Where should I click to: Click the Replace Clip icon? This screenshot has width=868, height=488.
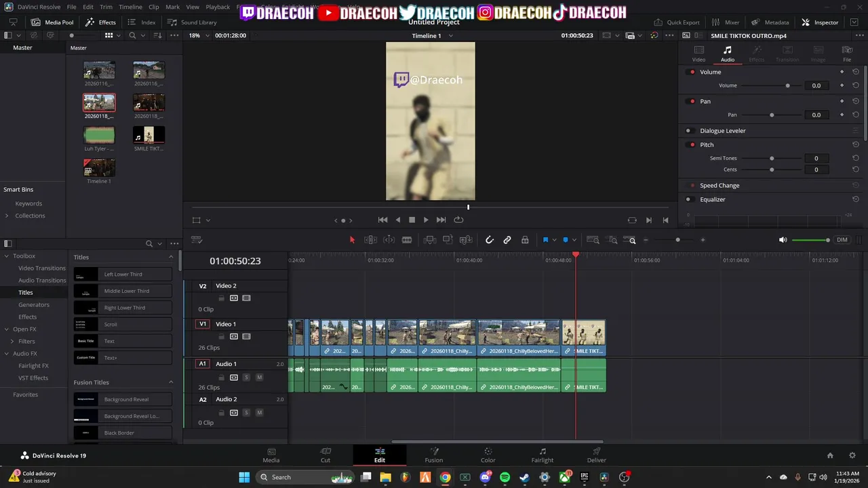tap(465, 240)
